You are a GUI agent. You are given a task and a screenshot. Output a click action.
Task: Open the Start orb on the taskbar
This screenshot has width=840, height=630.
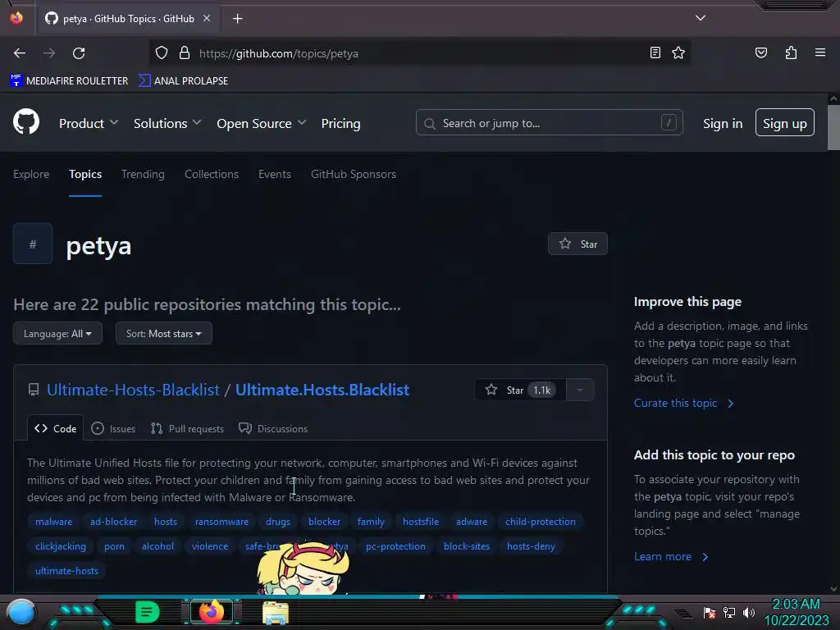point(21,612)
